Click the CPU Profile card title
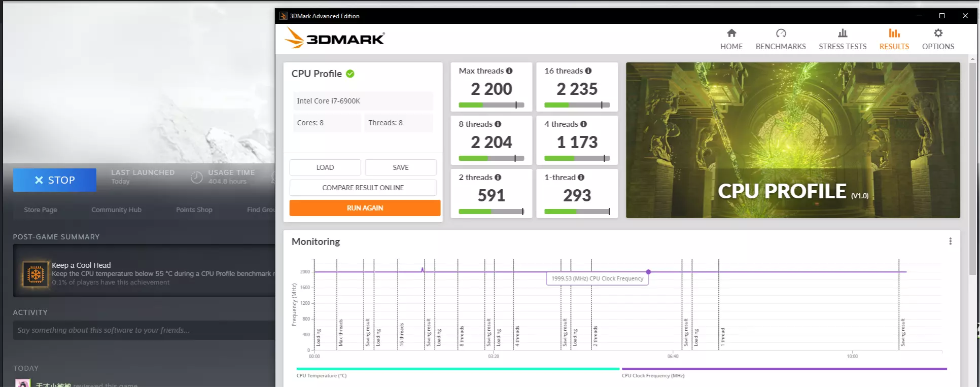The width and height of the screenshot is (980, 387). 317,74
